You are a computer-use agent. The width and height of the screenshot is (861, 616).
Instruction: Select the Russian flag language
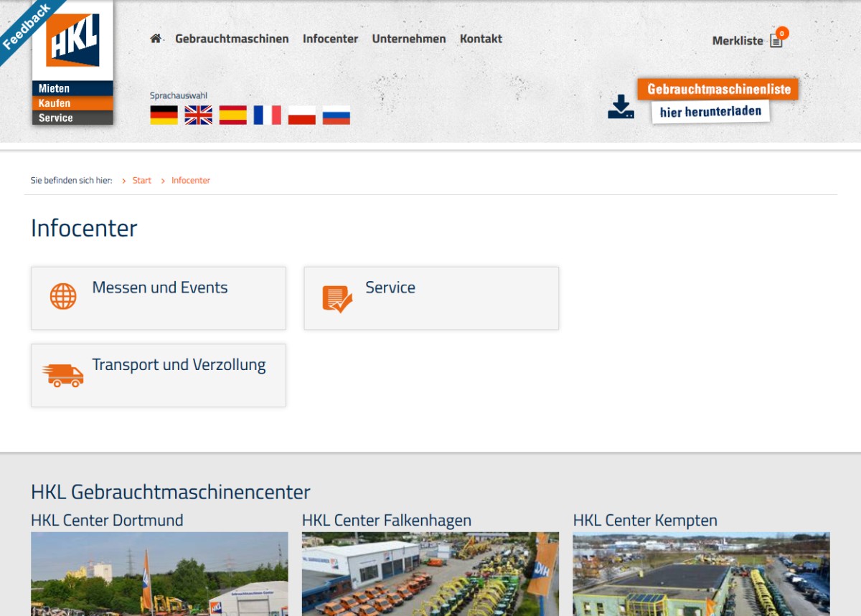click(336, 115)
